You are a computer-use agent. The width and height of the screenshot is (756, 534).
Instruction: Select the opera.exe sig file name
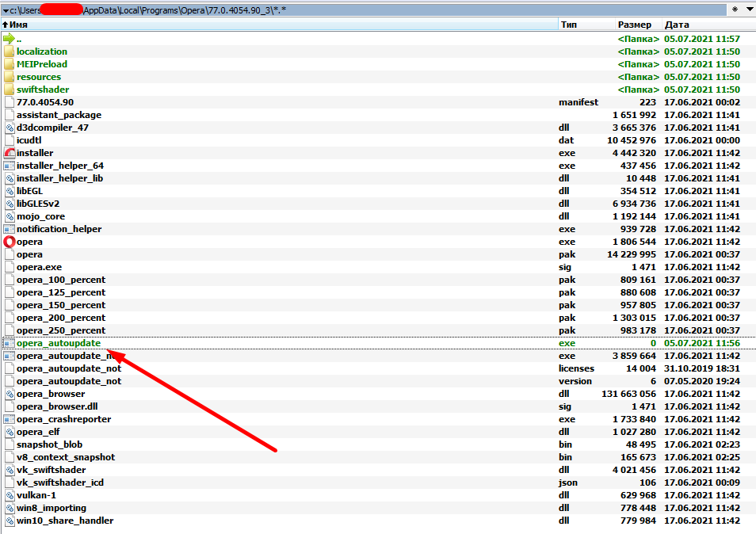coord(39,267)
